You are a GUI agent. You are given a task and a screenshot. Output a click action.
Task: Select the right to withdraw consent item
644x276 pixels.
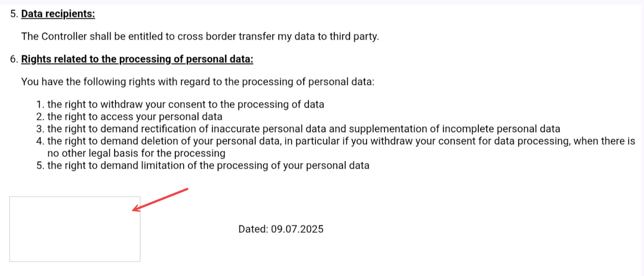tap(185, 105)
